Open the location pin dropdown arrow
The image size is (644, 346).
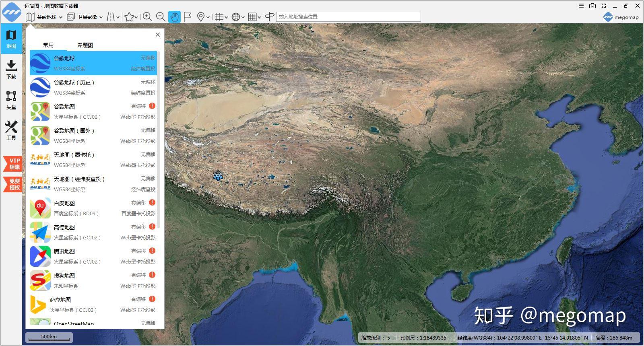point(208,17)
